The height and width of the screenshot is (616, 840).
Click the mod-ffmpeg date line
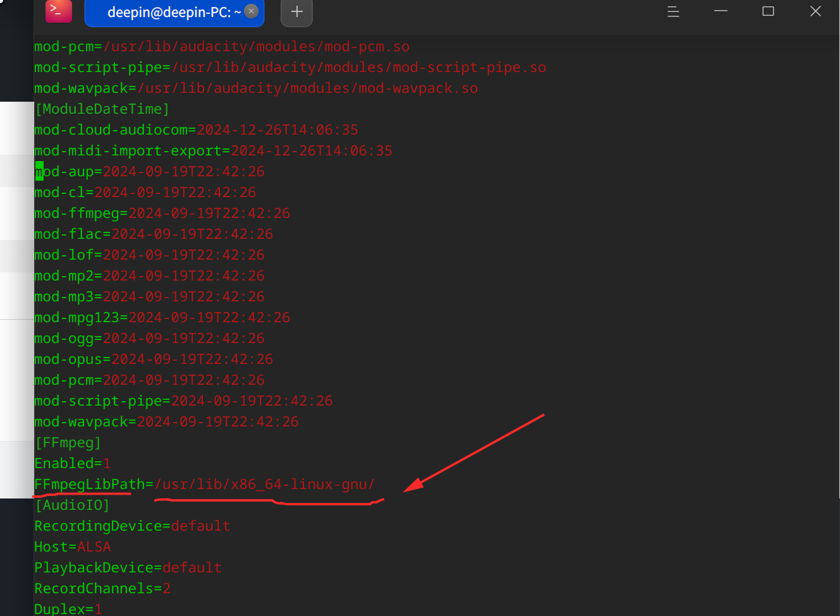(162, 213)
